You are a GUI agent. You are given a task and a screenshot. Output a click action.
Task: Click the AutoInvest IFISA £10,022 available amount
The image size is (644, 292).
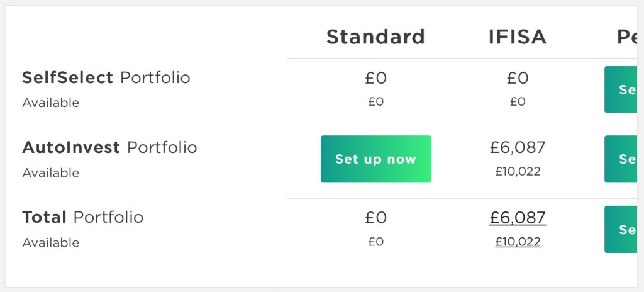(518, 171)
